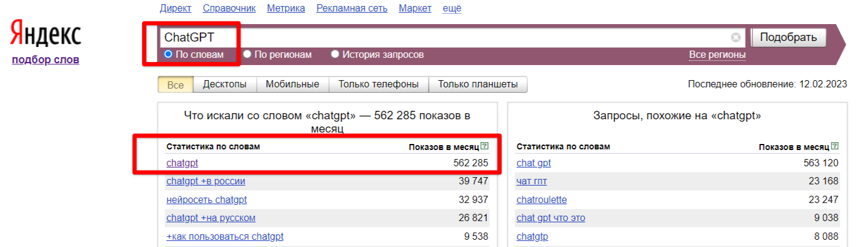Screen dimensions: 868x247
Task: Click into the ChatGPT search input field
Action: pos(452,37)
